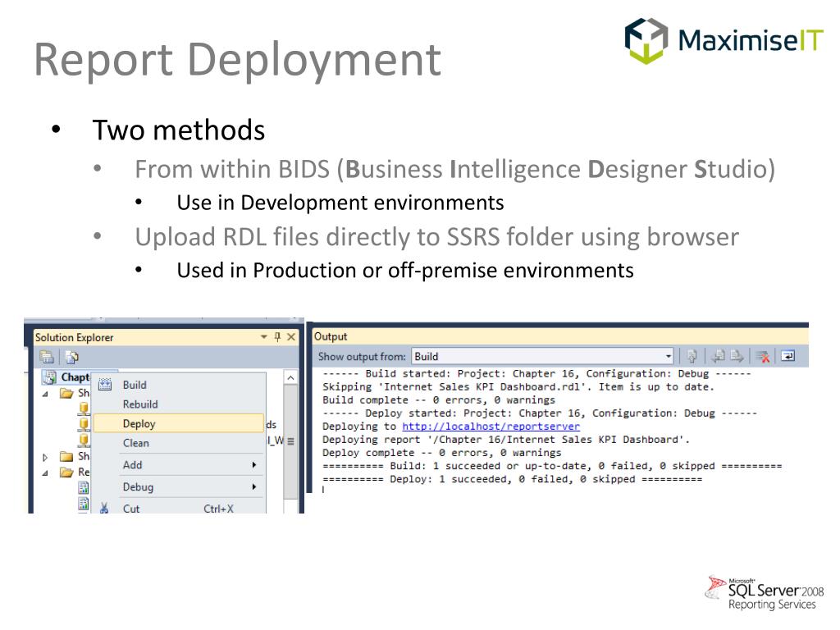Click the 'From within BIDS' bullet text
The width and height of the screenshot is (840, 630).
point(454,169)
